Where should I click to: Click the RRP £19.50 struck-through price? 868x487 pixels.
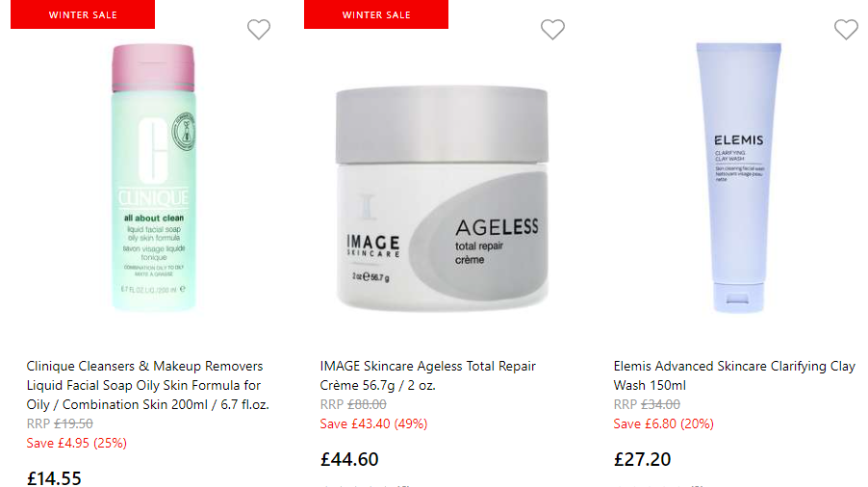[x=60, y=423]
